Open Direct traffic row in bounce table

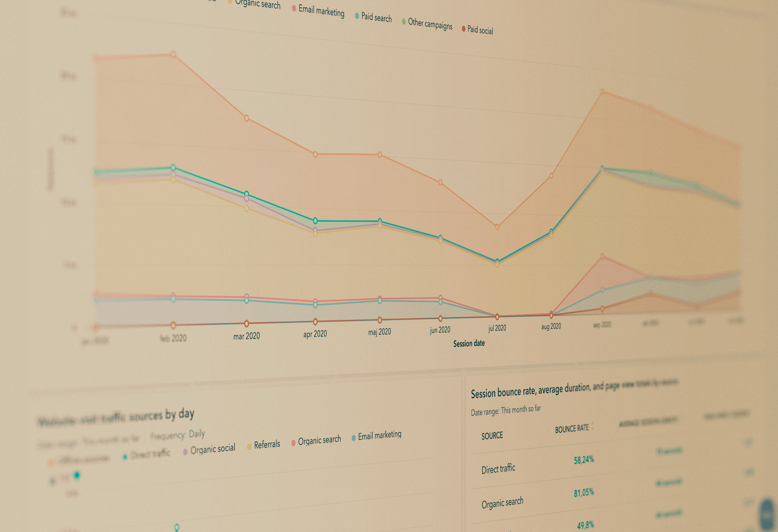498,469
